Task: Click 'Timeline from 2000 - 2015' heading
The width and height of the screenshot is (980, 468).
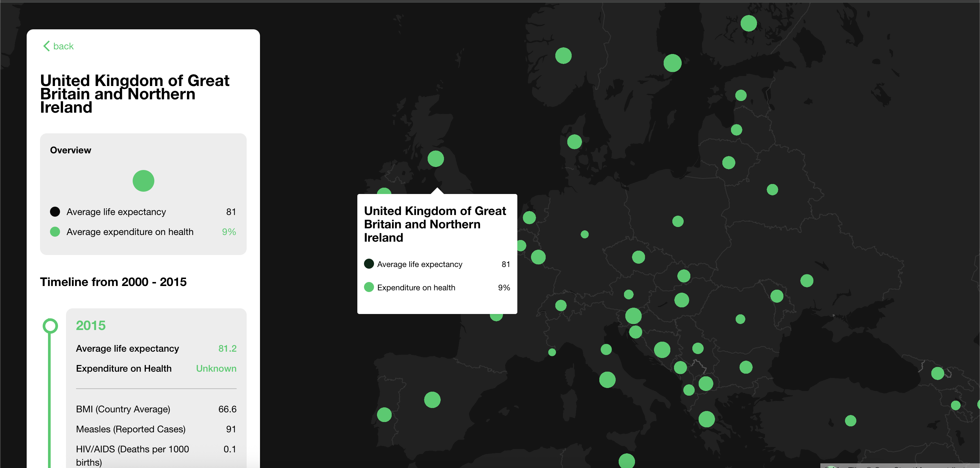Action: tap(113, 282)
